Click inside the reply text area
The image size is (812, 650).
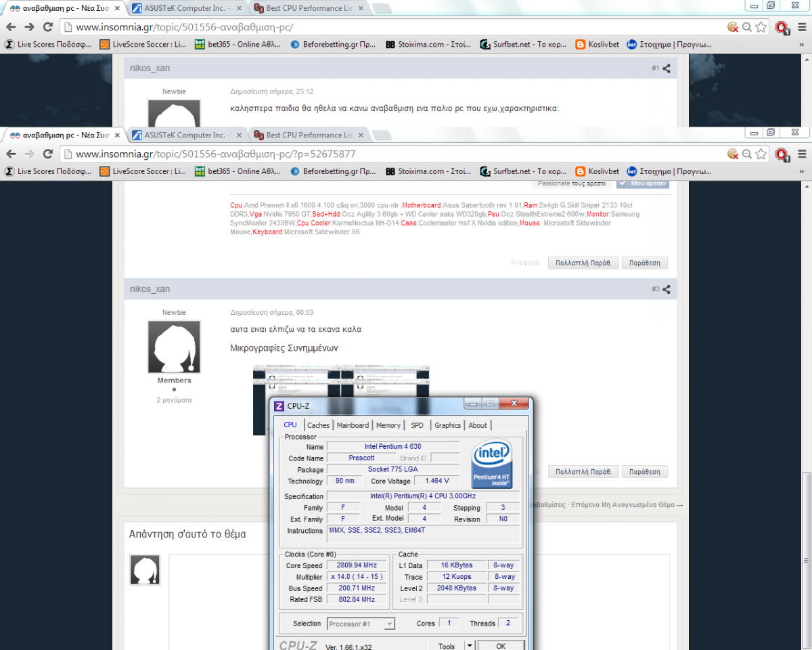pos(419,602)
